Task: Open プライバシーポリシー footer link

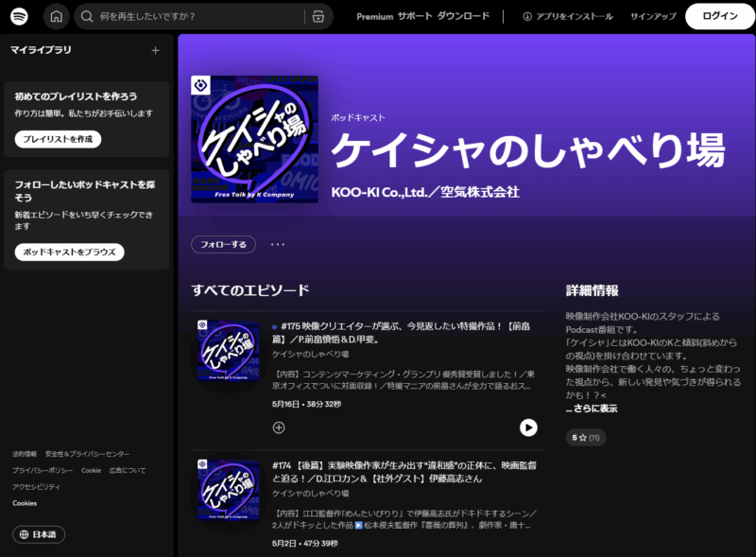Action: point(43,470)
